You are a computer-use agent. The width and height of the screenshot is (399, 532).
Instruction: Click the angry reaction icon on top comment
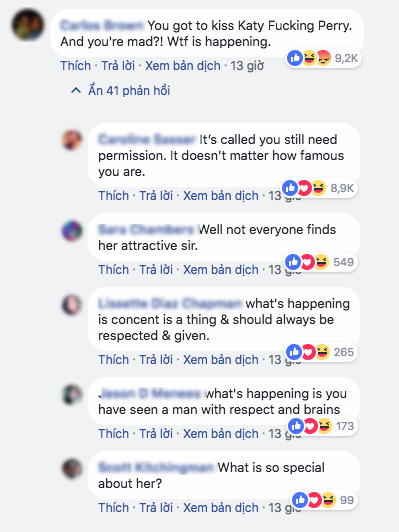[x=322, y=58]
